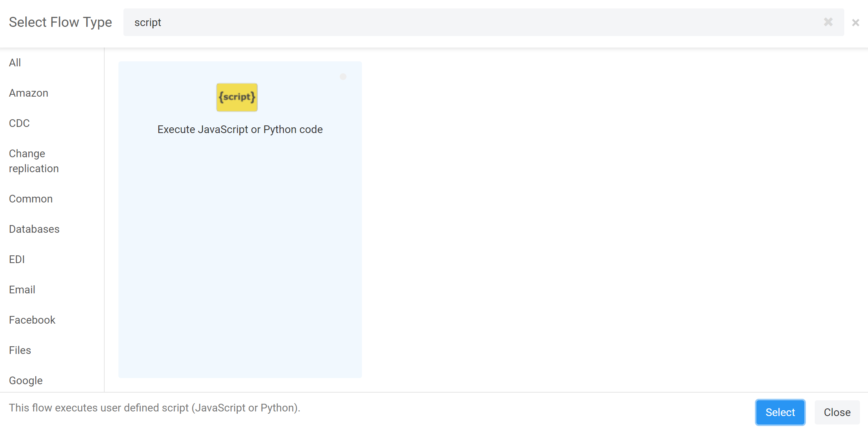Image resolution: width=868 pixels, height=431 pixels.
Task: Open the Change replication category
Action: coord(34,161)
